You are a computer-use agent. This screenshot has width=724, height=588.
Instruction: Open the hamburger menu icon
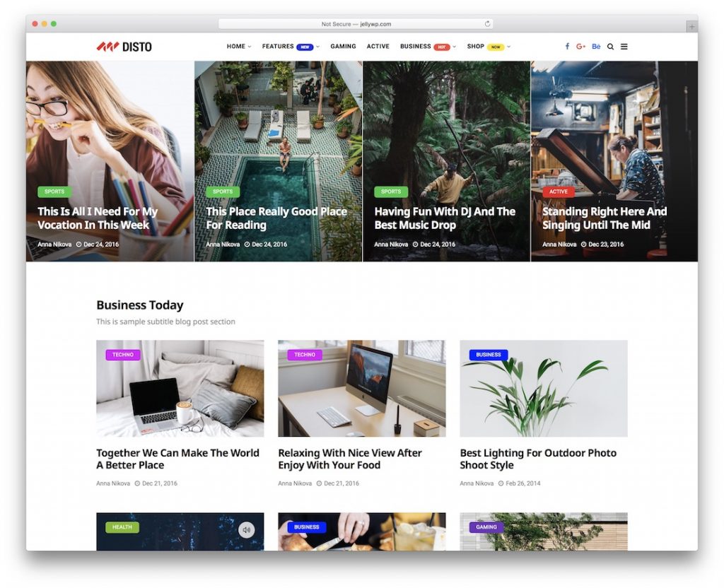click(x=624, y=46)
